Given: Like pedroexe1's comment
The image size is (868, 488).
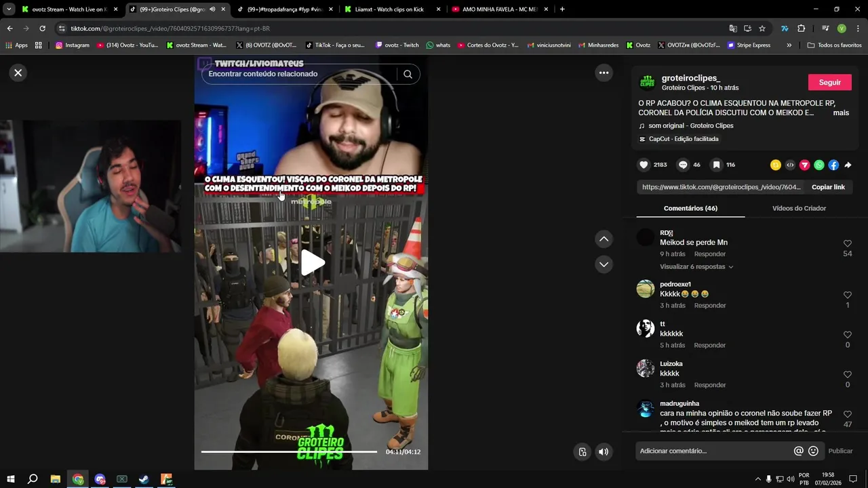Looking at the screenshot, I should pyautogui.click(x=847, y=295).
